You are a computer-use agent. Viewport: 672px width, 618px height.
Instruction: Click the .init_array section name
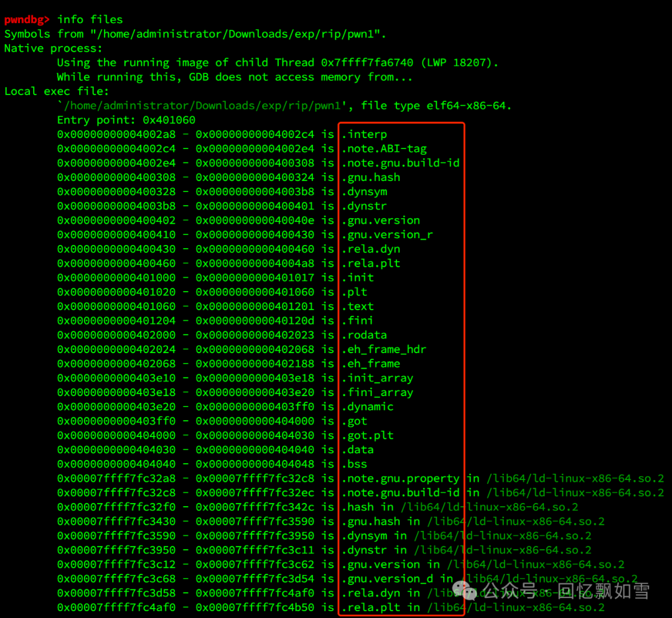click(x=377, y=378)
